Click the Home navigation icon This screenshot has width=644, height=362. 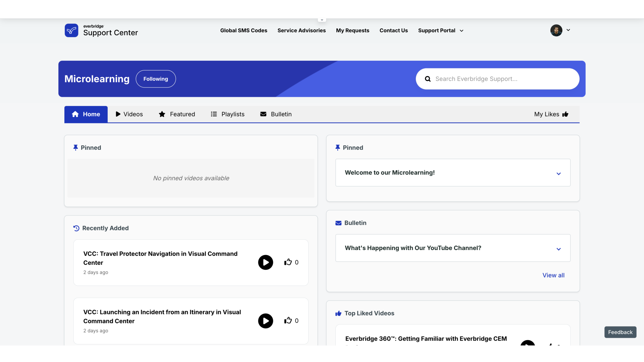tap(75, 114)
